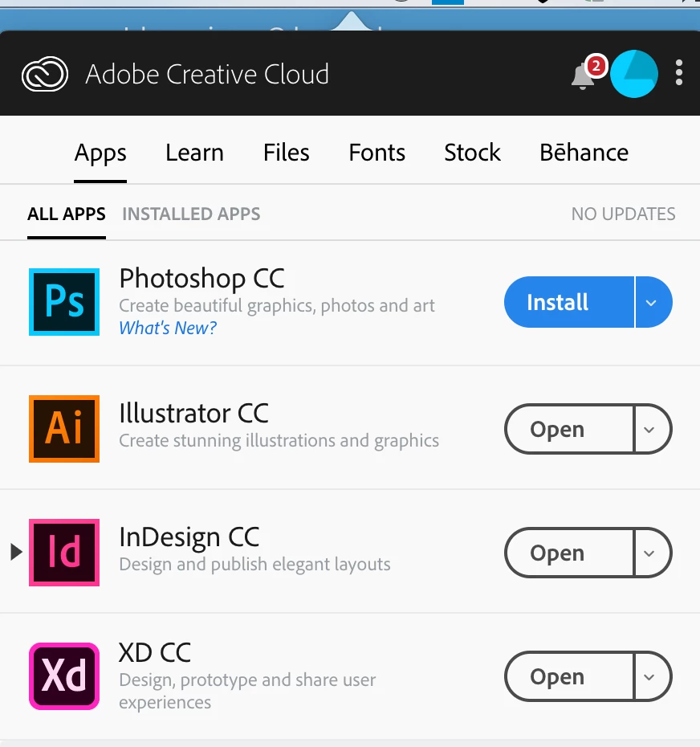Open the dropdown arrow beside XD Open
The height and width of the screenshot is (747, 700).
point(651,676)
